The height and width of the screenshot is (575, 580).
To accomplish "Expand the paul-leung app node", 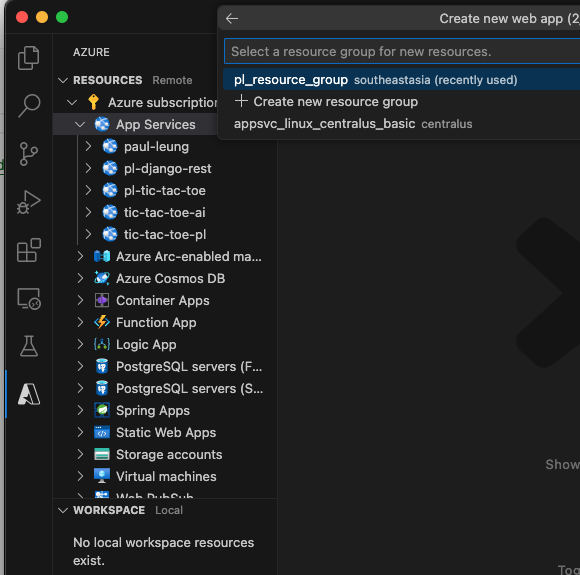I will (x=88, y=147).
